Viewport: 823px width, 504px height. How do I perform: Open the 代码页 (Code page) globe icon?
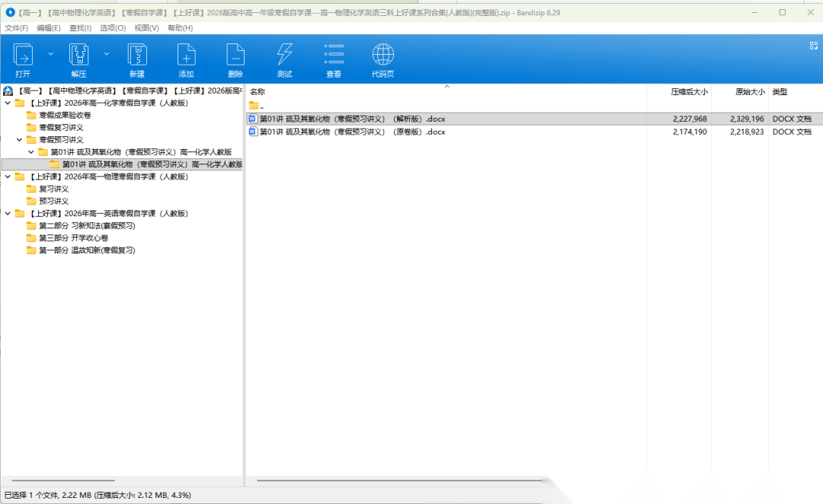(383, 56)
